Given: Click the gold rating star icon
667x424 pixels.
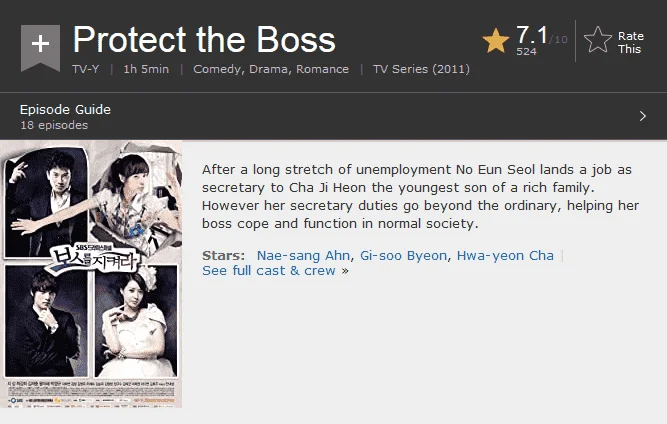Looking at the screenshot, I should tap(496, 40).
